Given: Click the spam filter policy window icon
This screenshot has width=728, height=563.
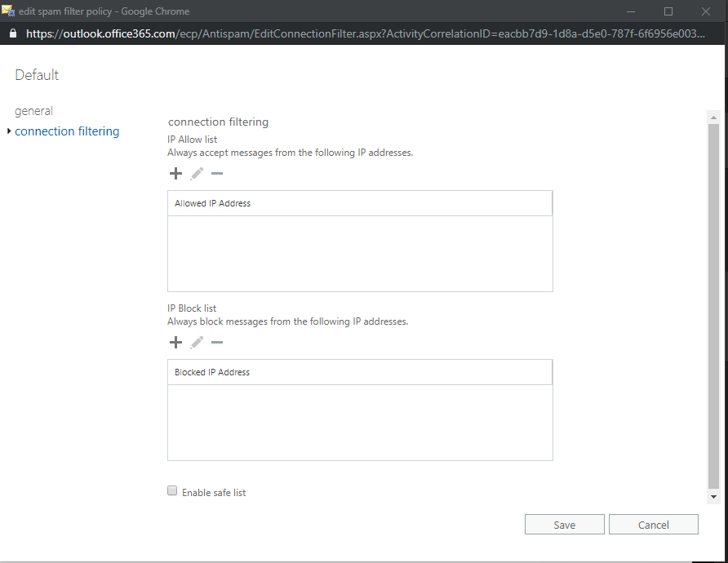Looking at the screenshot, I should coord(9,11).
